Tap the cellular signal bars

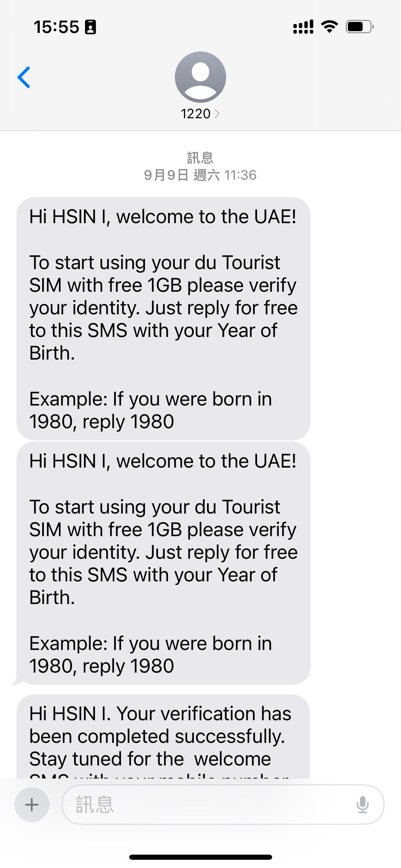[x=303, y=27]
